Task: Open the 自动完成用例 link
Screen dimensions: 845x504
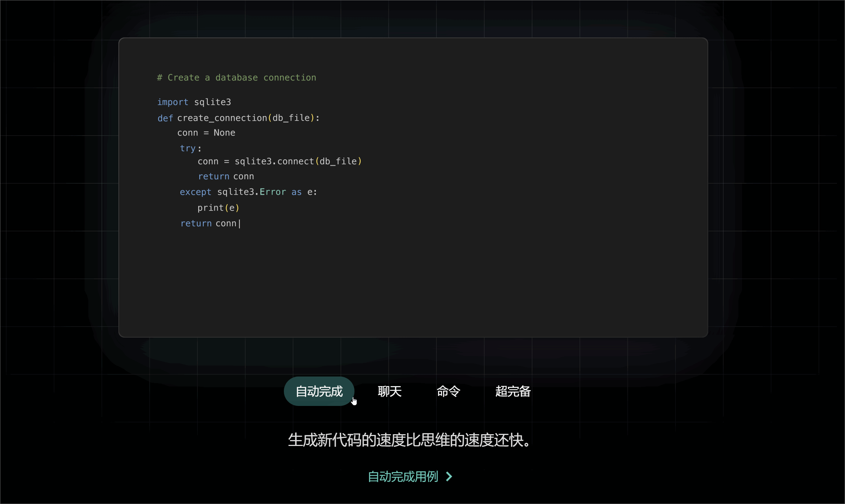Action: pyautogui.click(x=403, y=476)
